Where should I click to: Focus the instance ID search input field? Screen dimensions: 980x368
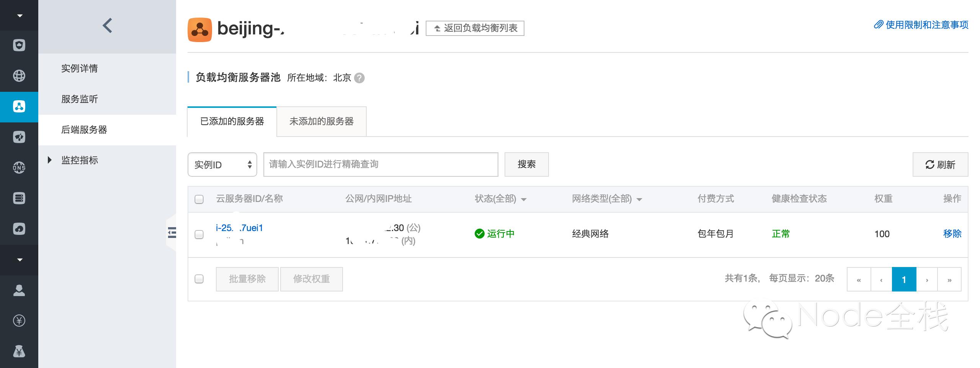click(x=381, y=164)
